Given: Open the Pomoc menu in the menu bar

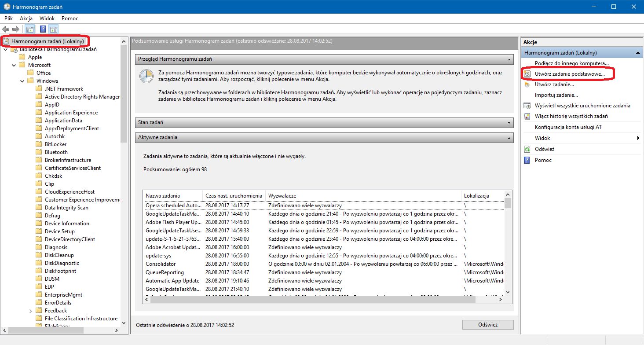Looking at the screenshot, I should point(70,18).
